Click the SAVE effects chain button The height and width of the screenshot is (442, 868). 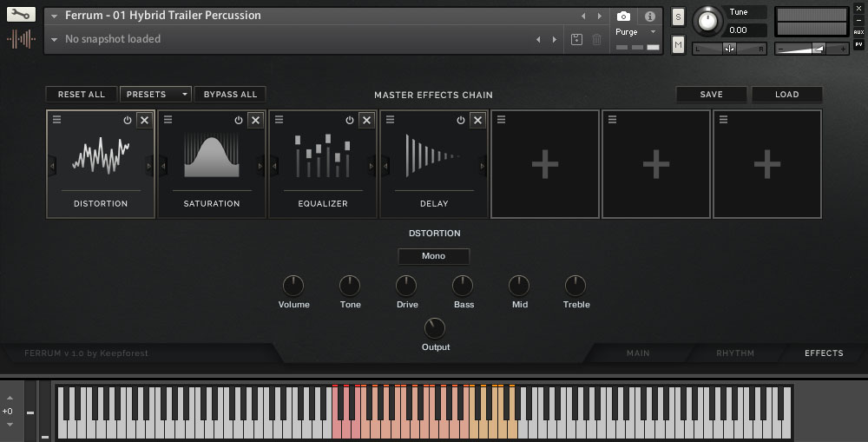tap(712, 94)
